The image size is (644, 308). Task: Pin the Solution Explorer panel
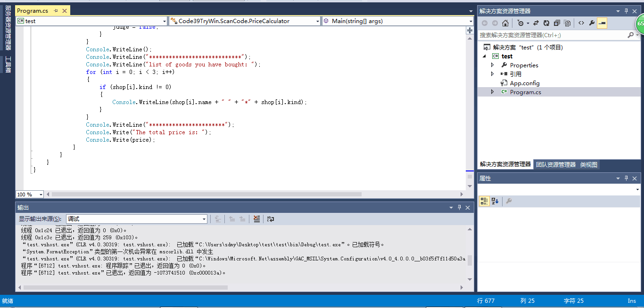pyautogui.click(x=627, y=11)
